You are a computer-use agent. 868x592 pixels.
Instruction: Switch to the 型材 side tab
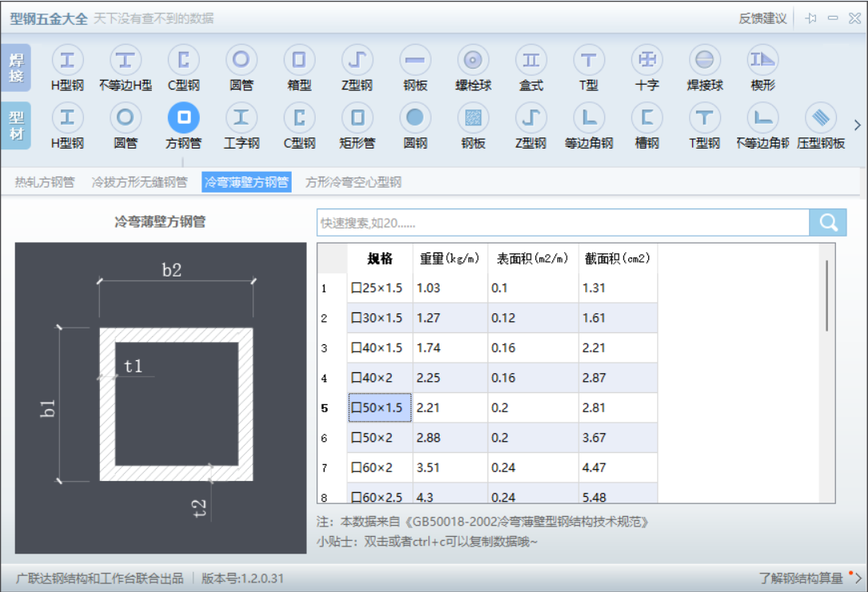click(x=16, y=125)
